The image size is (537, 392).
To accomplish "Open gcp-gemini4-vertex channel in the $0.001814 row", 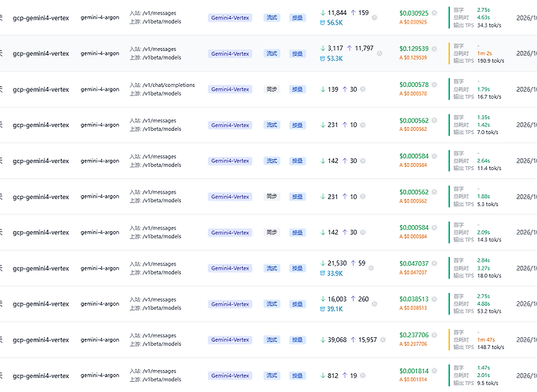I will coord(41,376).
